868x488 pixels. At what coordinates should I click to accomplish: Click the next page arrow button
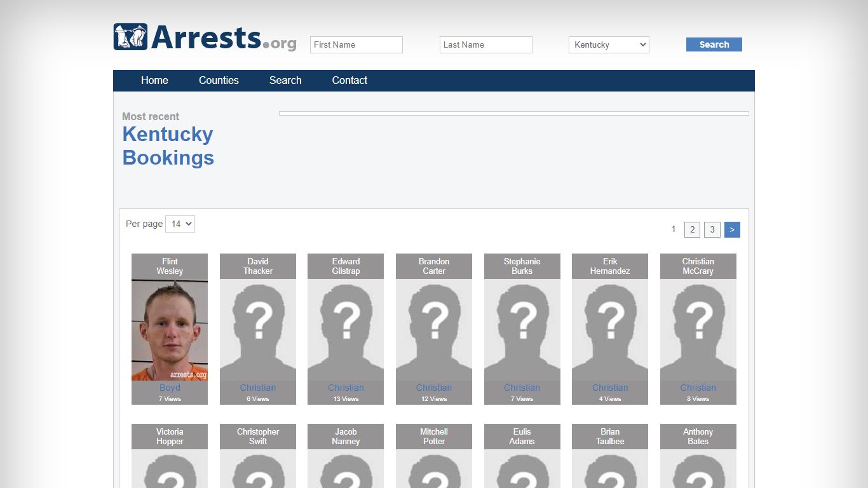click(x=732, y=229)
